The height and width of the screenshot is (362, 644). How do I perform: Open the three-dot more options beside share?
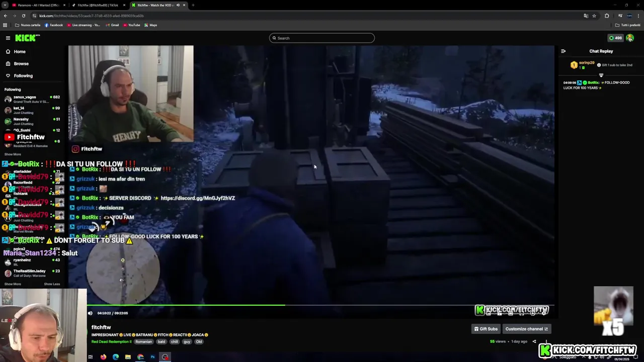point(546,341)
